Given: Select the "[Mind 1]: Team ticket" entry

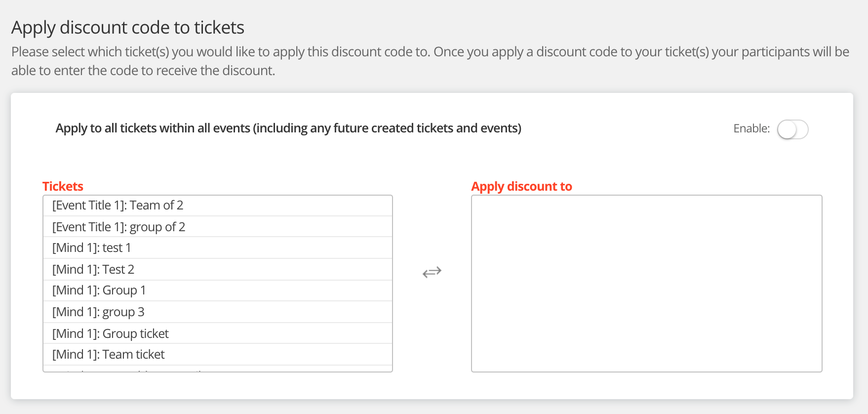Looking at the screenshot, I should (109, 355).
